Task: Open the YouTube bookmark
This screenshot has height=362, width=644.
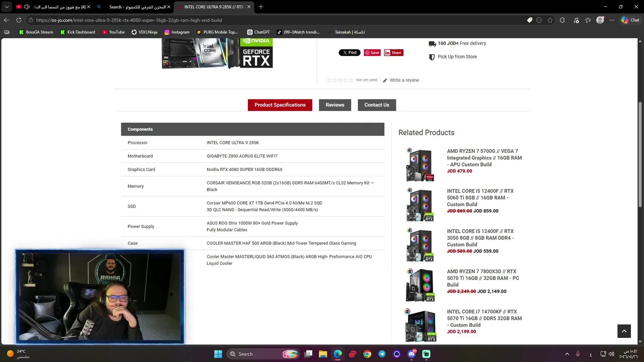Action: coord(113,32)
